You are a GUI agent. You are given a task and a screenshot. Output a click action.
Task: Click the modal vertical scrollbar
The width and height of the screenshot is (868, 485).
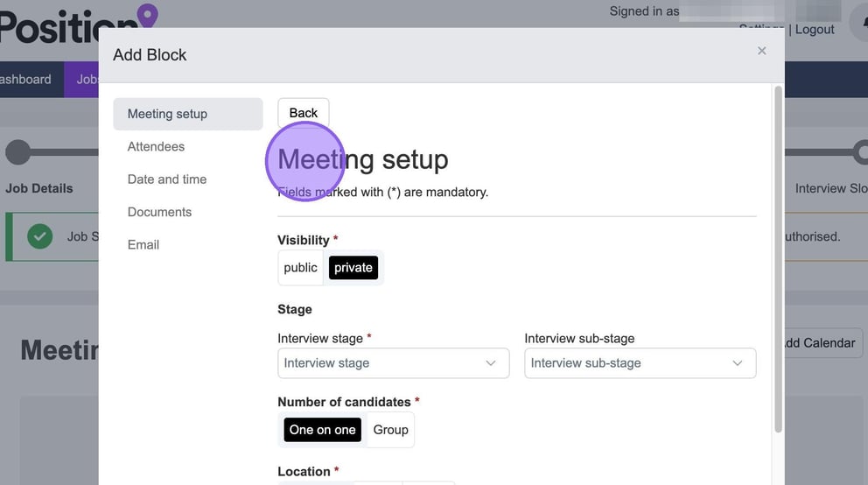776,263
